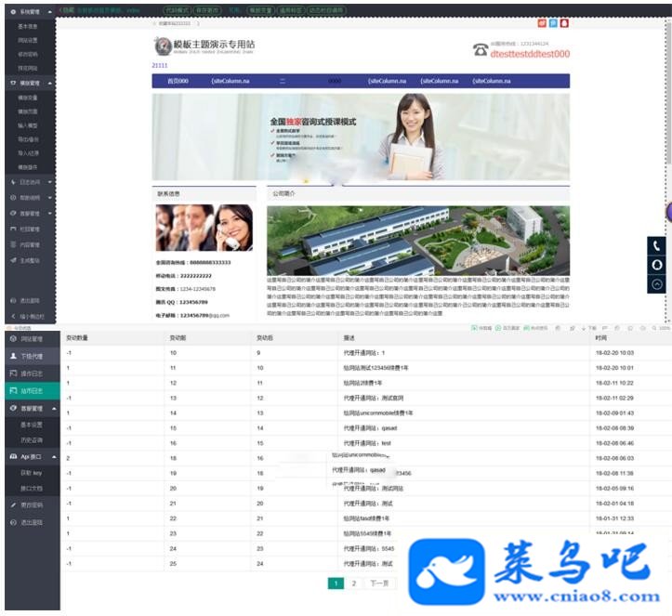Click the collapse-sidebar arrow icon
The height and width of the screenshot is (616, 672).
point(13,316)
